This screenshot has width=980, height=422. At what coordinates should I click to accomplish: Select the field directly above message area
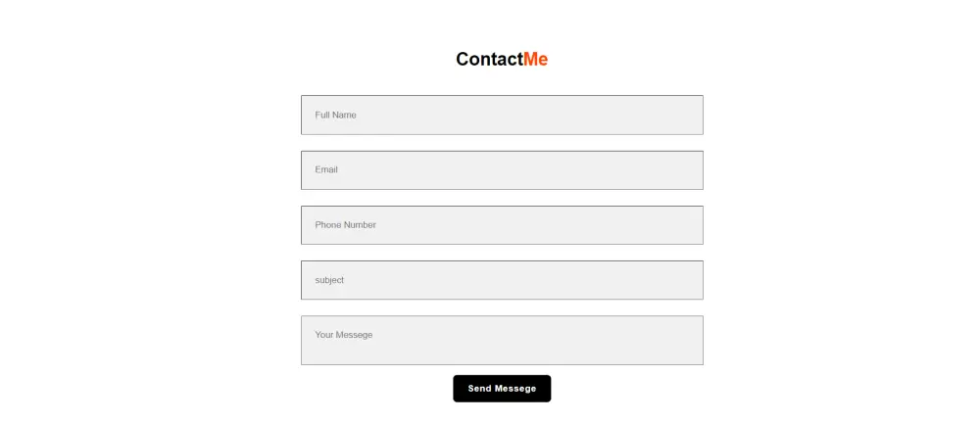(502, 280)
